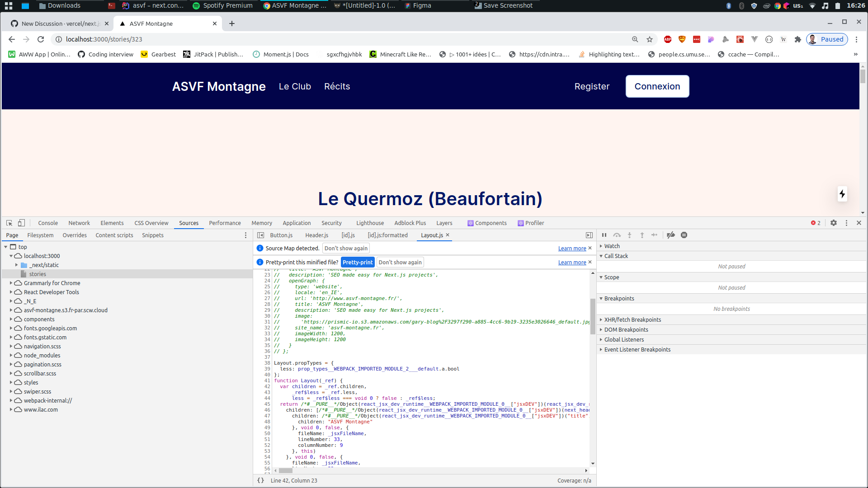This screenshot has height=488, width=868.
Task: Open the Network tab
Action: [x=79, y=223]
